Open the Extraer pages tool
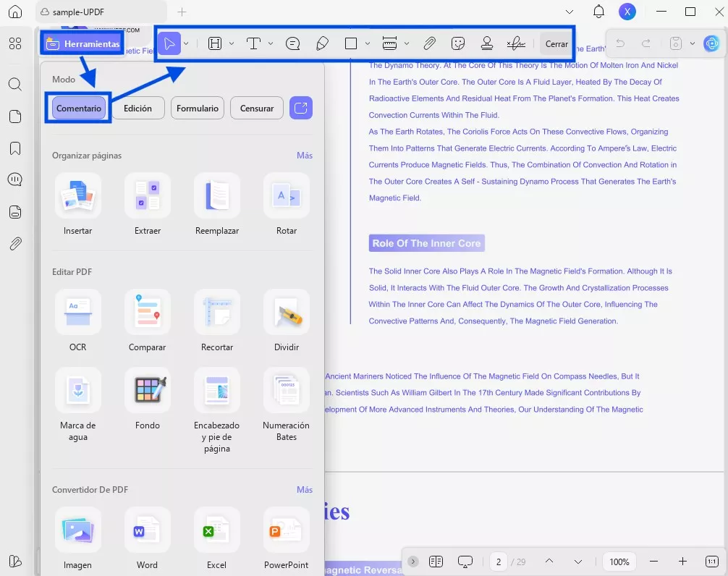728x576 pixels. click(x=148, y=204)
